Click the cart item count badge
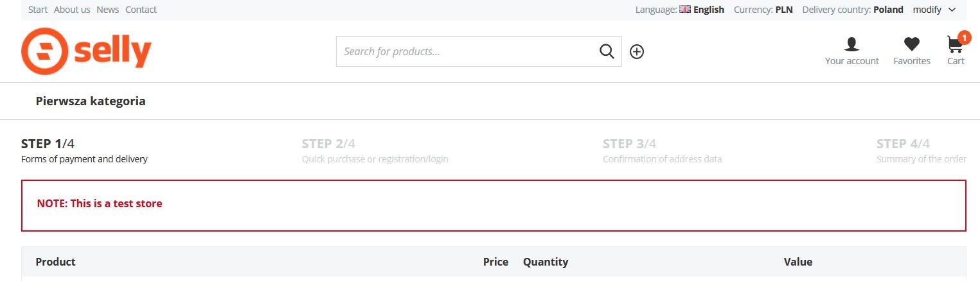This screenshot has width=980, height=281. pos(964,37)
